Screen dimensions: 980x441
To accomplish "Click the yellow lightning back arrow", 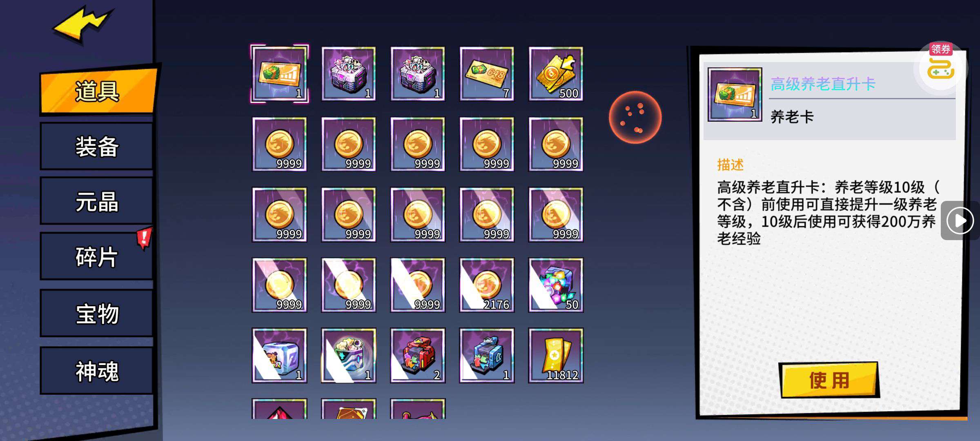I will (x=83, y=24).
